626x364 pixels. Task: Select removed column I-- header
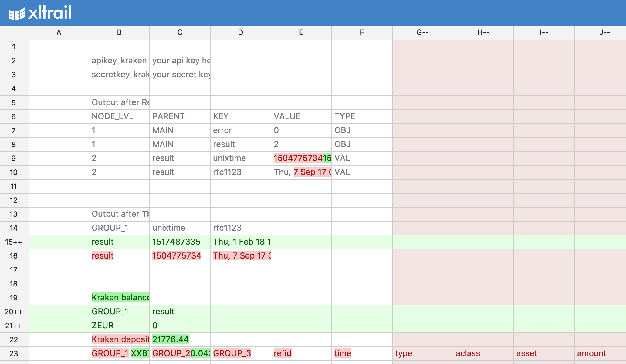click(544, 33)
